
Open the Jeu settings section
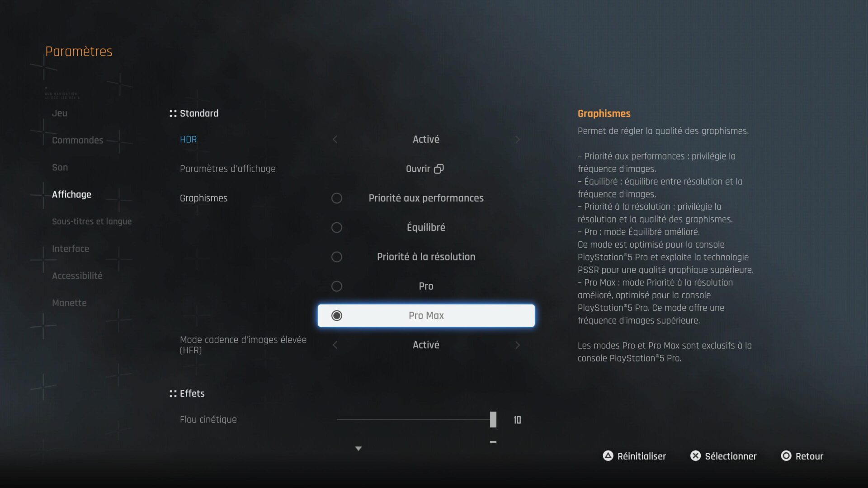[x=59, y=113]
